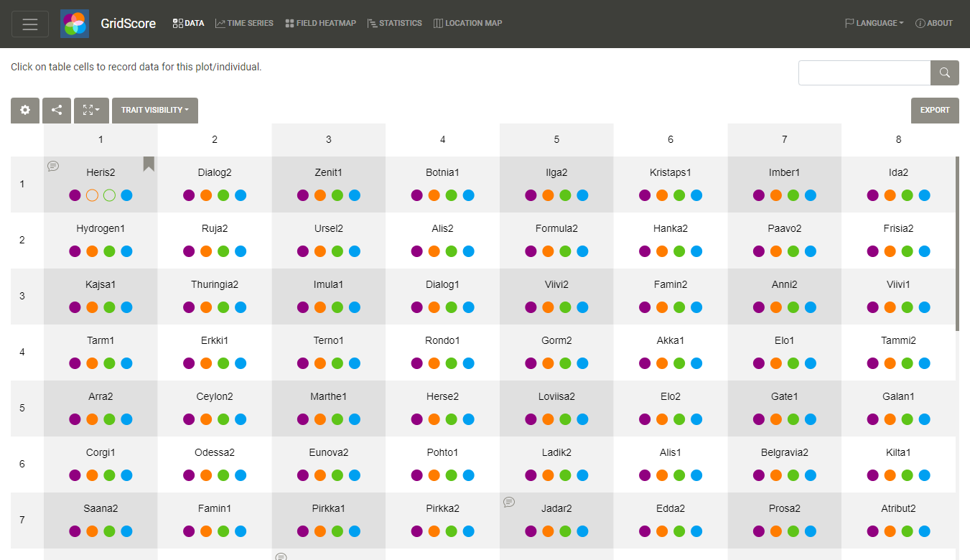Click column header 5

(x=556, y=140)
